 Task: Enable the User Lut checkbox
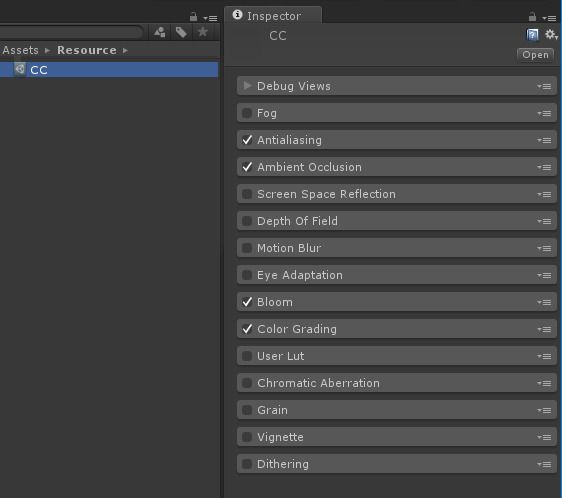[x=247, y=356]
